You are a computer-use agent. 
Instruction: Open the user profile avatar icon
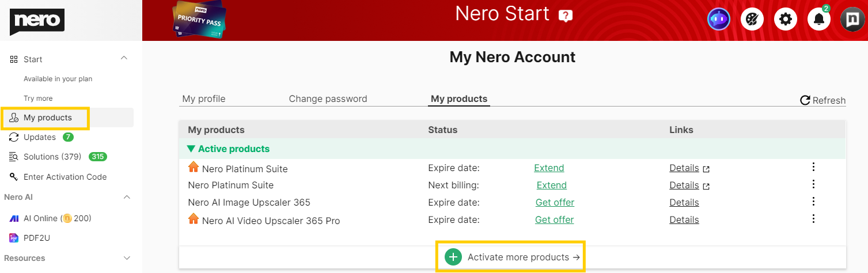852,20
